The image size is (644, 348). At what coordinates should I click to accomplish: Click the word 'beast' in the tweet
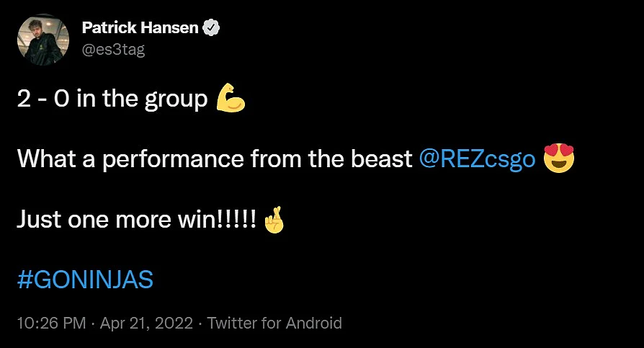click(382, 159)
